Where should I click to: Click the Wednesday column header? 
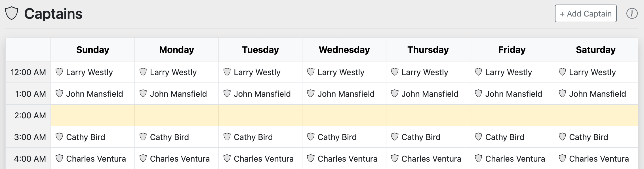click(x=344, y=50)
